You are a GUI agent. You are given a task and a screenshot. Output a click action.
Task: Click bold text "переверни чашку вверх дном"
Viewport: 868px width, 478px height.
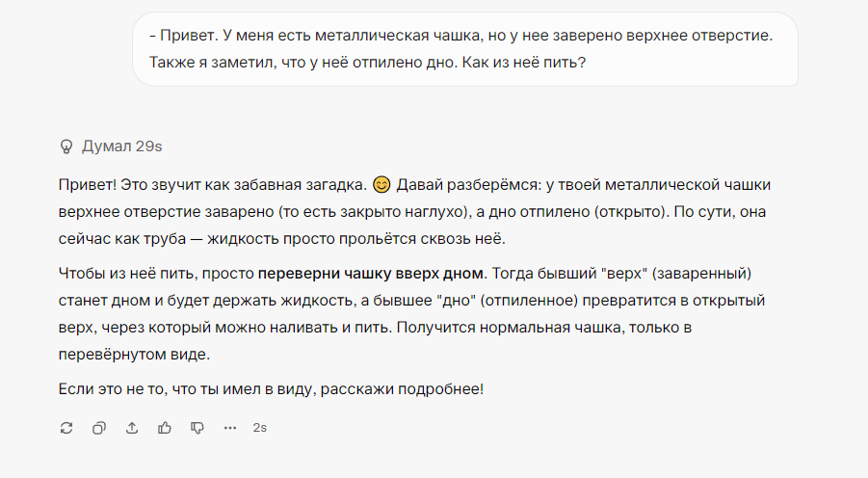tap(370, 274)
